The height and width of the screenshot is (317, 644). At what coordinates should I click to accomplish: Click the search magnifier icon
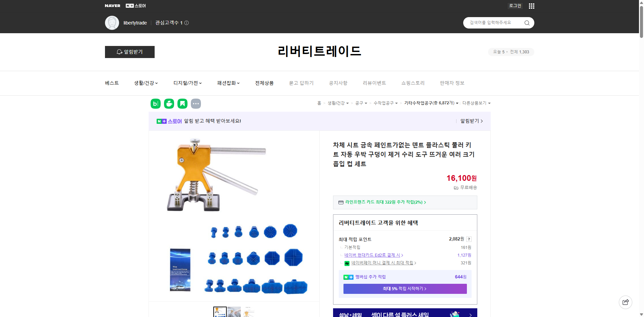click(x=527, y=22)
